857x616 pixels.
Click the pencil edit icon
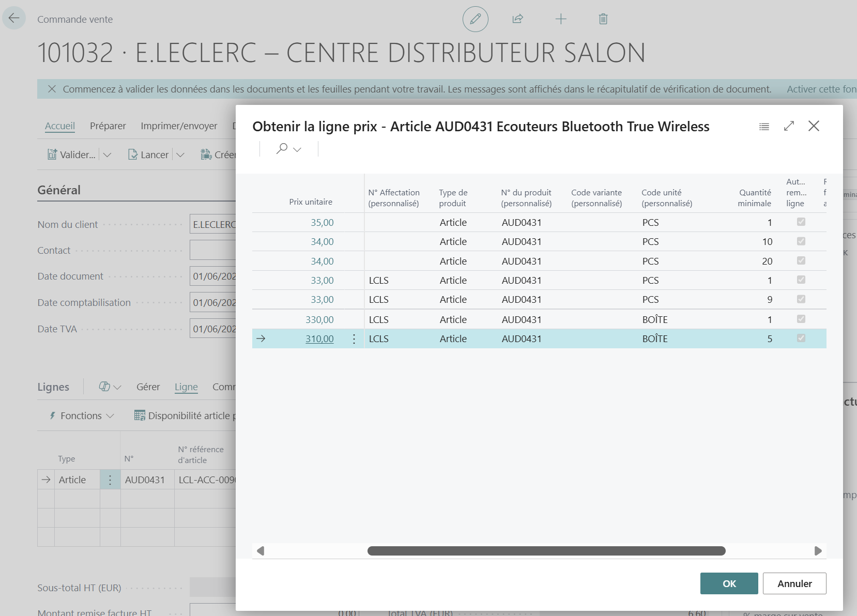475,19
